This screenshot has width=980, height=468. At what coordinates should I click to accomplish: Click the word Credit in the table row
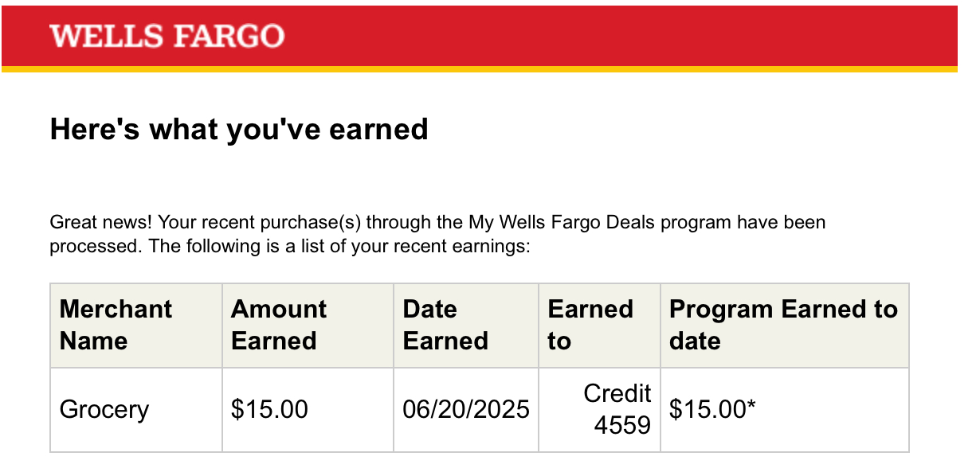click(617, 393)
